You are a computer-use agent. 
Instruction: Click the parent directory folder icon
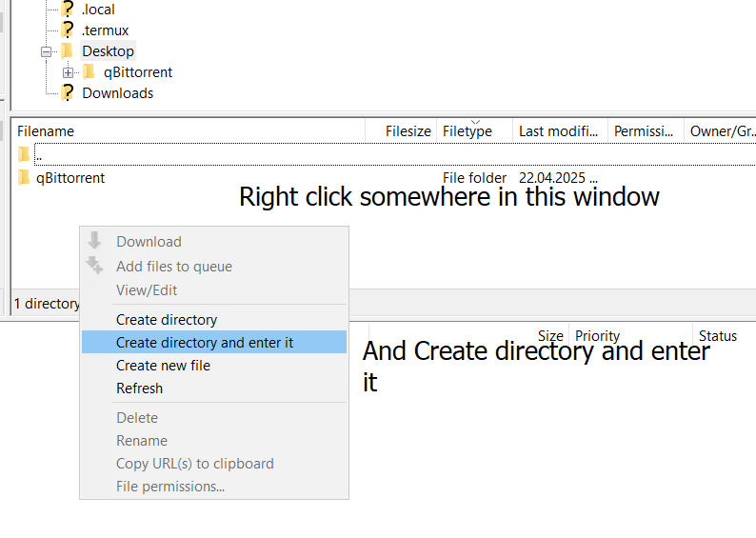point(24,155)
